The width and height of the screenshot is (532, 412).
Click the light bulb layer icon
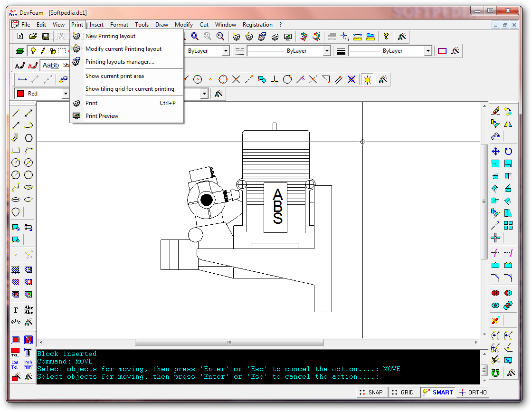33,51
